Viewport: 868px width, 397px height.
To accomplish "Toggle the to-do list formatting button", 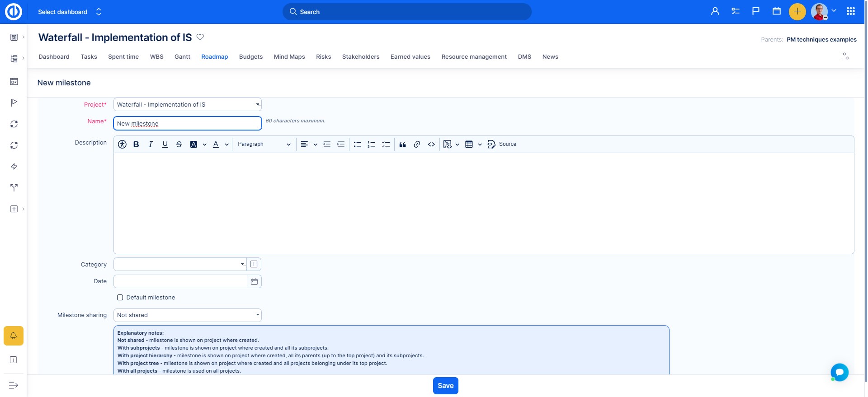I will click(x=386, y=145).
